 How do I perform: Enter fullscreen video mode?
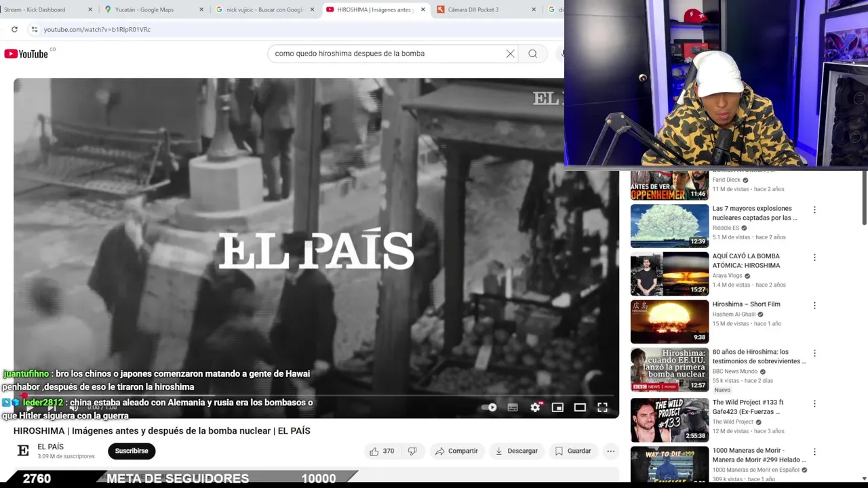click(602, 407)
